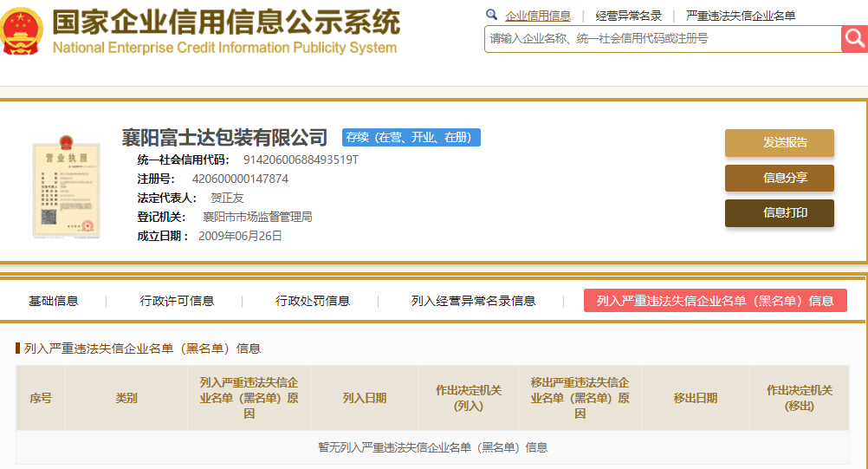The height and width of the screenshot is (469, 868).
Task: Switch to the 列入经营异常名录信息 tab
Action: 473,301
